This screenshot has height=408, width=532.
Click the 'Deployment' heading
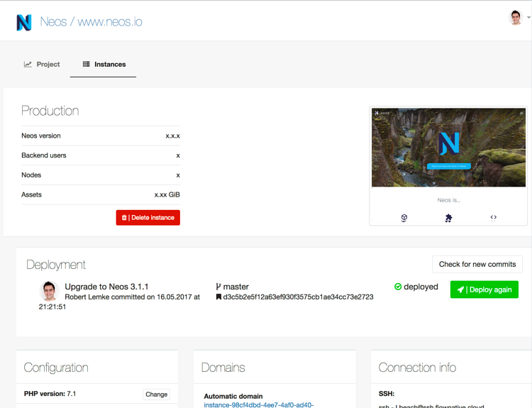[x=56, y=265]
